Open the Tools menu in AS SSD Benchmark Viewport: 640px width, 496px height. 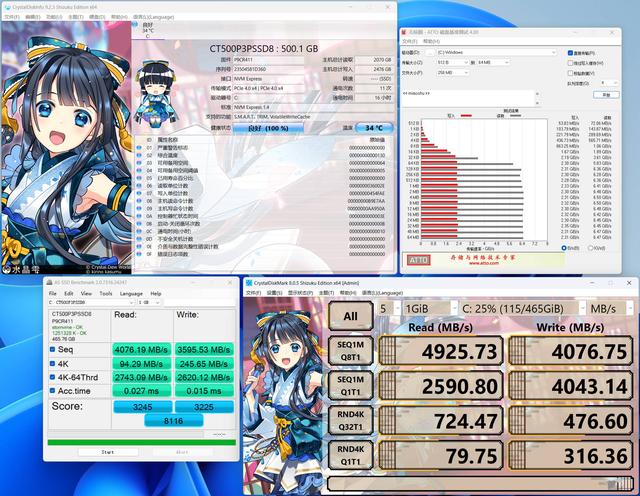[105, 294]
